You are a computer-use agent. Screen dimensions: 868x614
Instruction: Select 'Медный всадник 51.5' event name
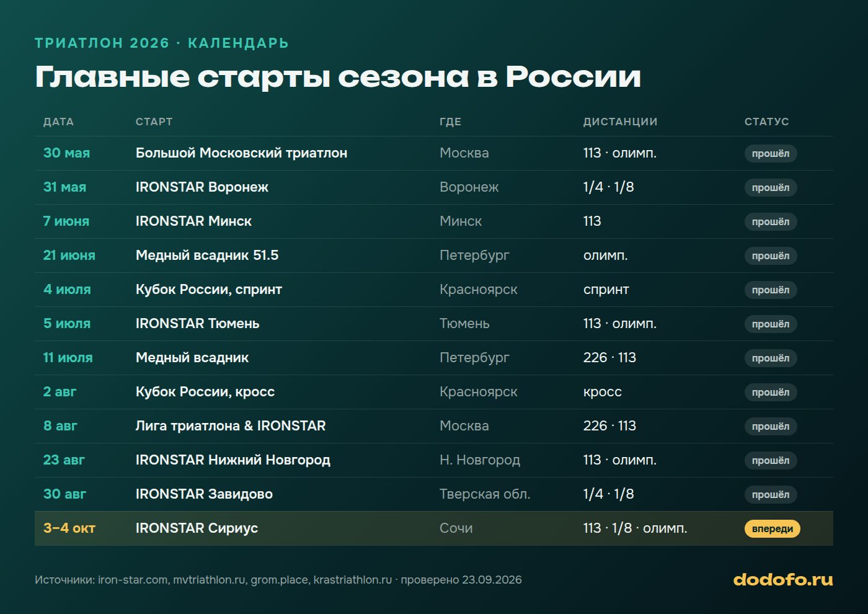click(207, 256)
